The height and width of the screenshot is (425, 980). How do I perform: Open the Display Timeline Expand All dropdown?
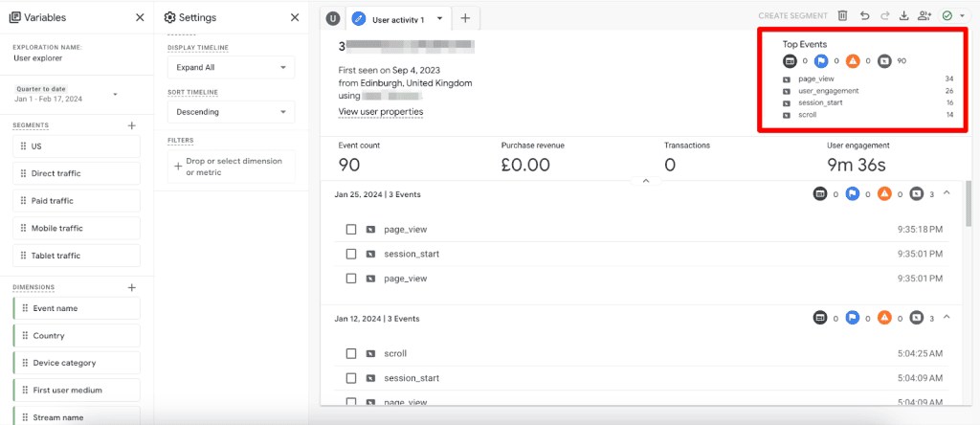point(232,67)
